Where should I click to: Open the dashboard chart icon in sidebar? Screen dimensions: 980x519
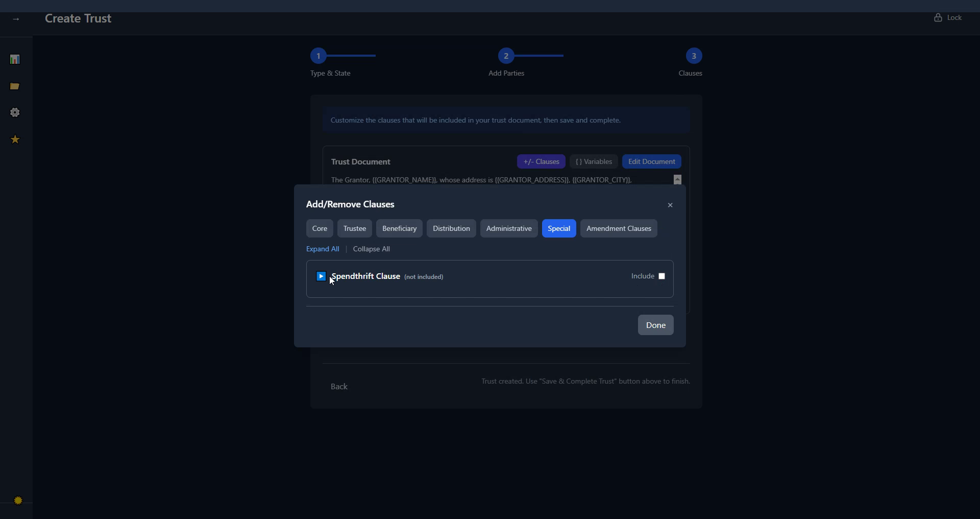pos(15,59)
